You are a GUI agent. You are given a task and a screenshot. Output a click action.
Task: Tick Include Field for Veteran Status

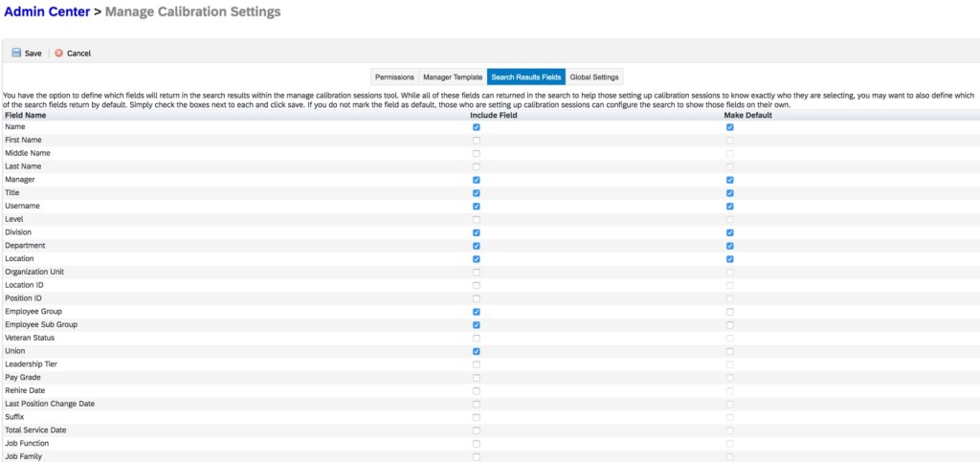pyautogui.click(x=476, y=338)
